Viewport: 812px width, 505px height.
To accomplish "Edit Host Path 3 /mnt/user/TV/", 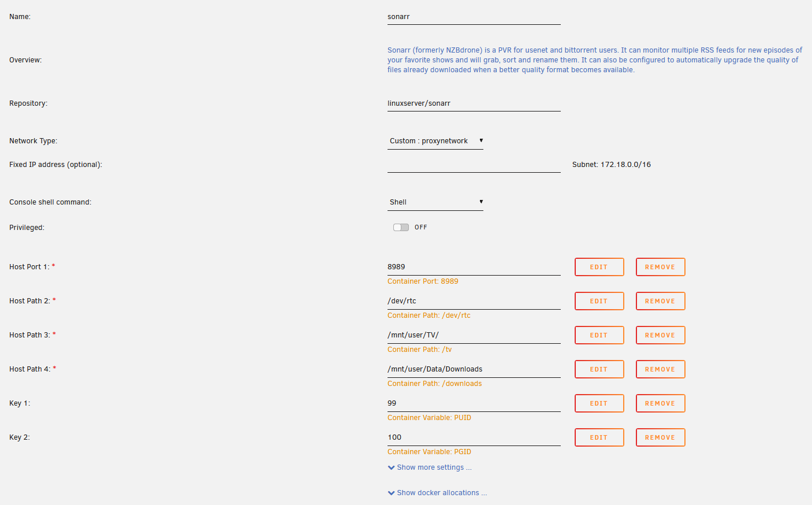I will tap(599, 335).
